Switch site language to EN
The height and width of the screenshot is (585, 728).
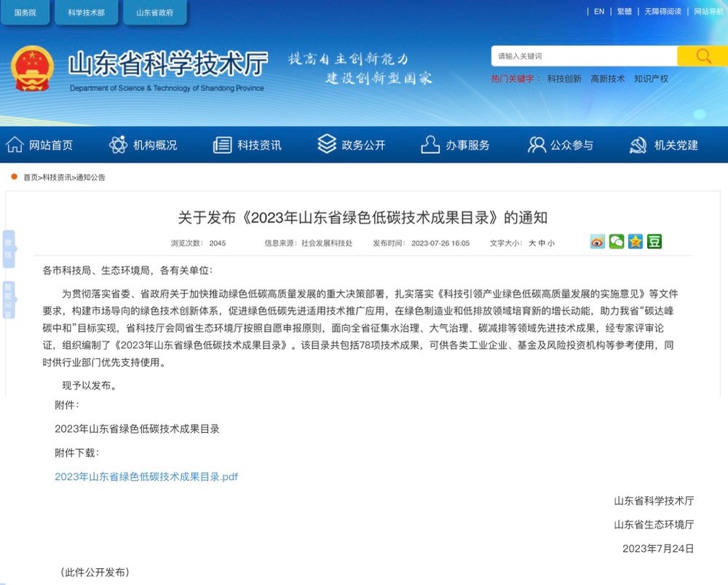[599, 12]
